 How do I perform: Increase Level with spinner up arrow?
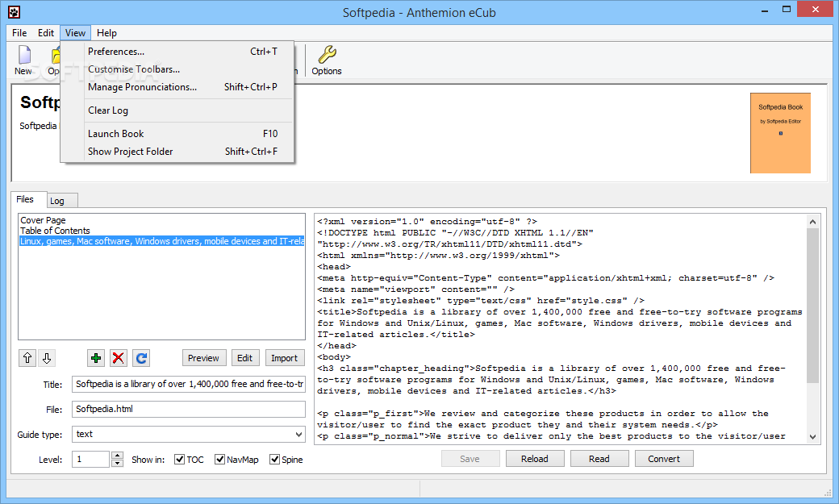117,456
